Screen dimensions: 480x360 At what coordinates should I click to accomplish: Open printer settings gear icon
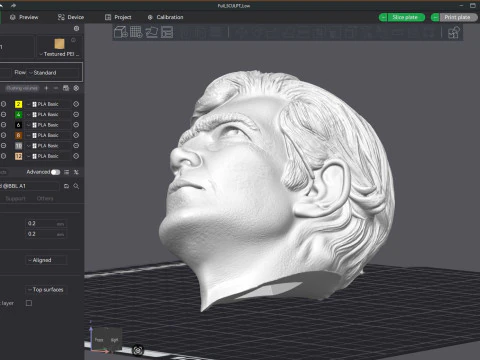76,28
